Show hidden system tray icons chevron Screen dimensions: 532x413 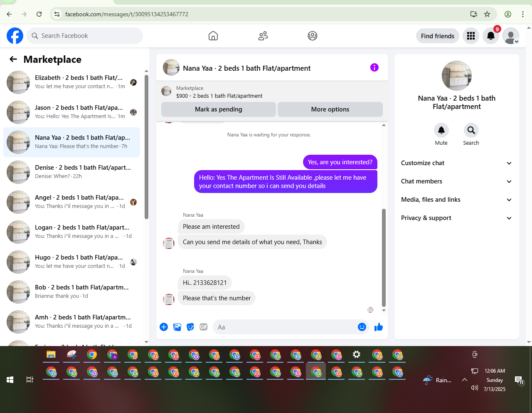465,379
